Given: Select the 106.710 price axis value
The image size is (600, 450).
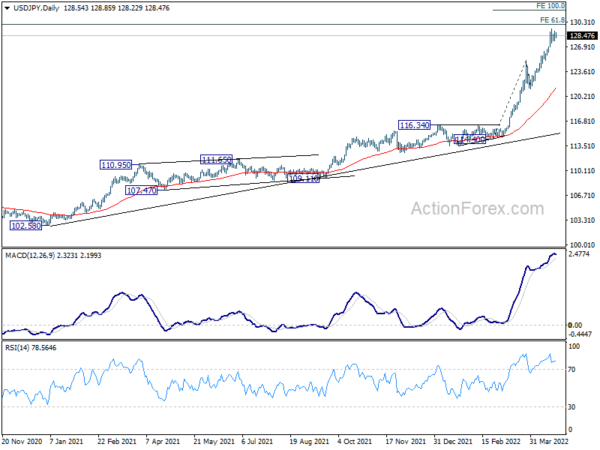Looking at the screenshot, I should tap(582, 196).
